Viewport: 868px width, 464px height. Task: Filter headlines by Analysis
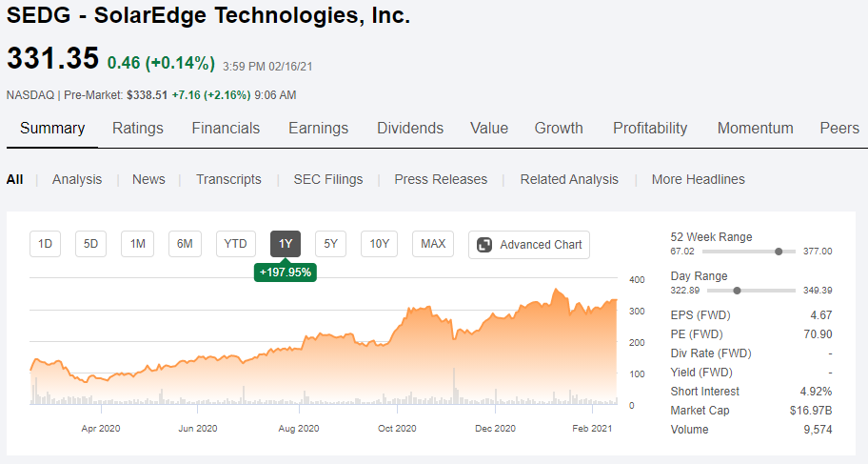coord(76,179)
